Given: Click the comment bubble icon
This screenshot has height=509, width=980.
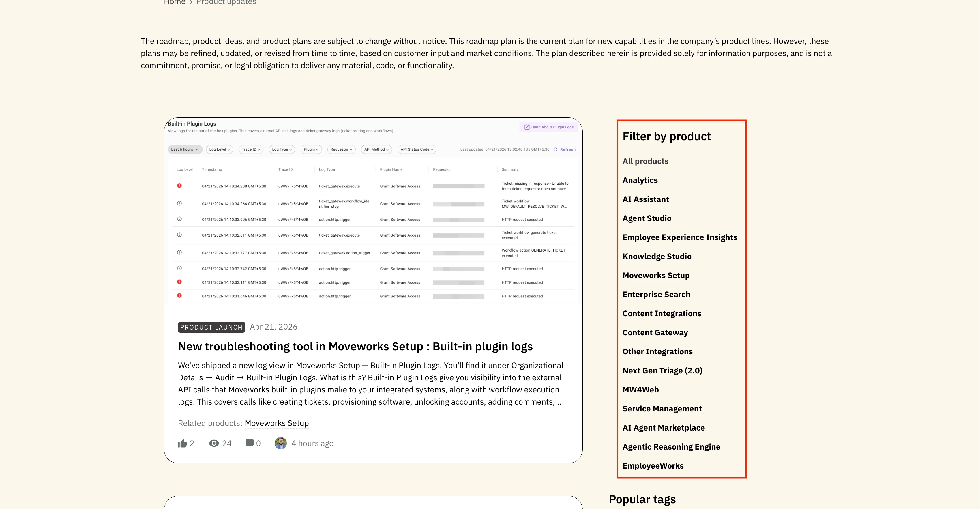Looking at the screenshot, I should [249, 443].
